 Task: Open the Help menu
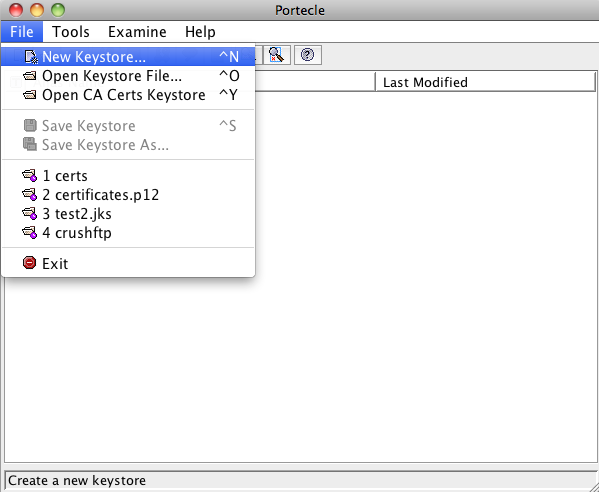click(x=200, y=32)
